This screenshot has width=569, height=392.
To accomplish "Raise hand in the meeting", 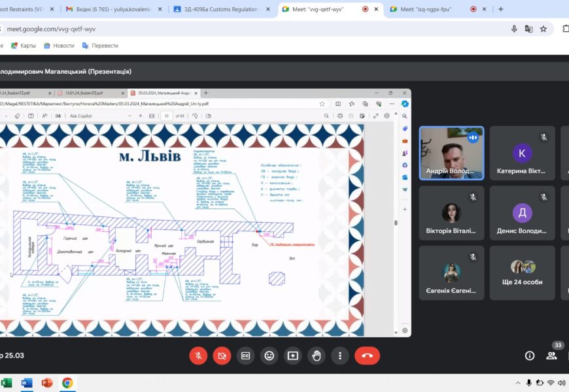I will (317, 355).
